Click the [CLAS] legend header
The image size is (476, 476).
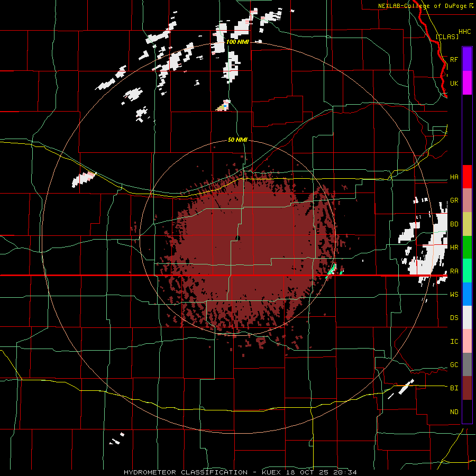pyautogui.click(x=447, y=36)
